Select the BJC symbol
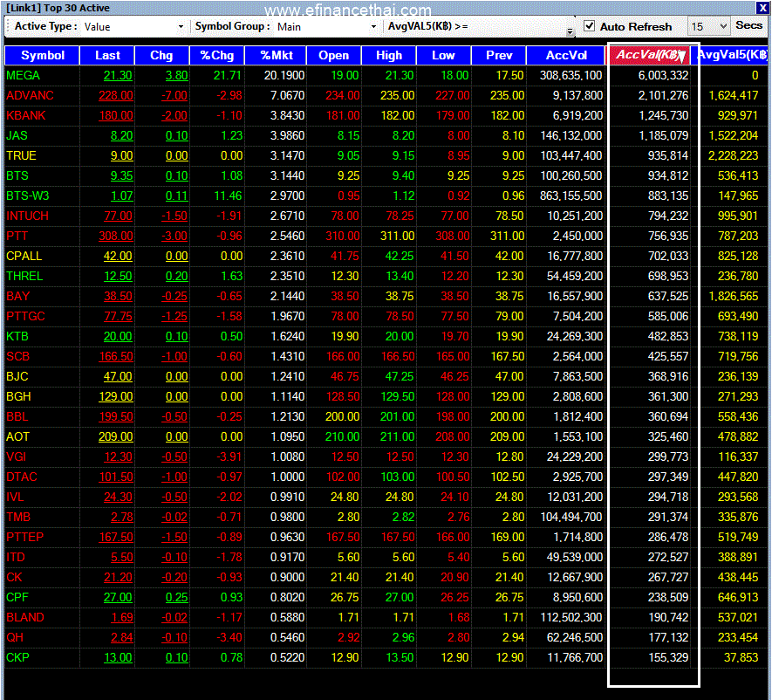Screen dimensions: 772x700 coord(17,376)
